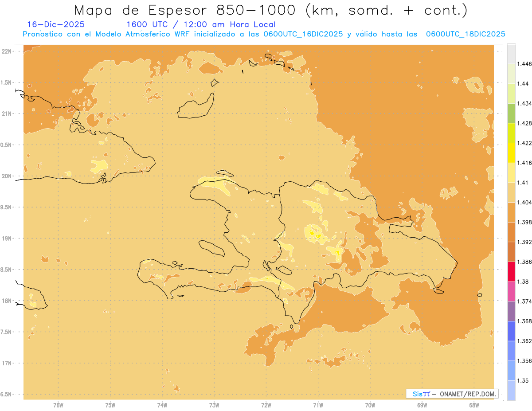Click the "75W" longitude label
This screenshot has width=532, height=411.
(x=110, y=405)
